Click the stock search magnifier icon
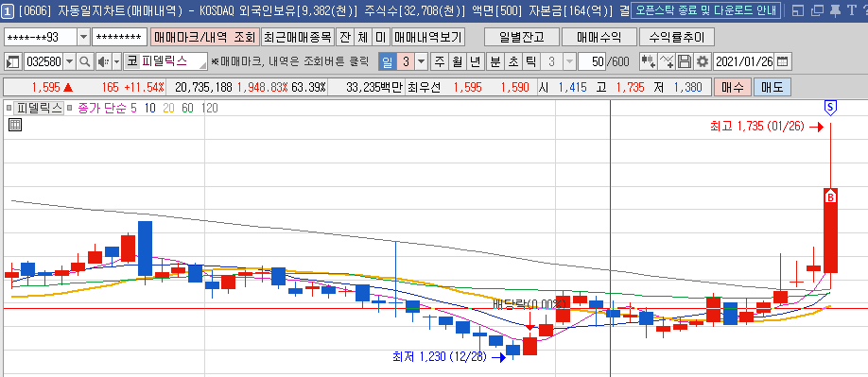868x377 pixels. pyautogui.click(x=85, y=61)
